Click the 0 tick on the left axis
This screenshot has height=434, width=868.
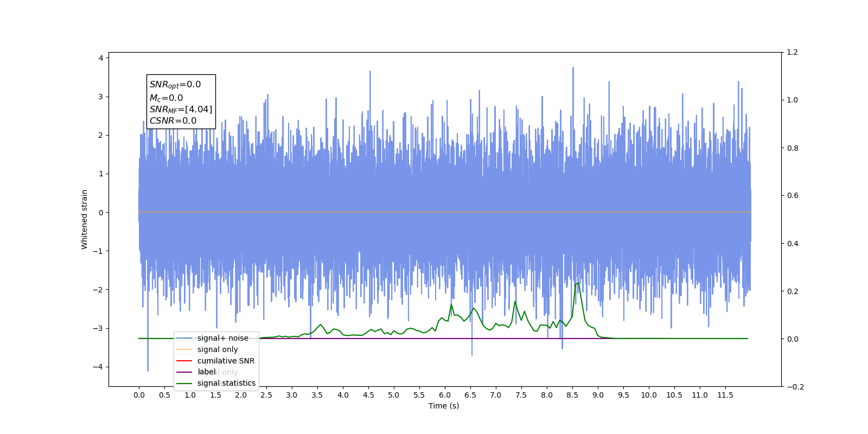(101, 213)
